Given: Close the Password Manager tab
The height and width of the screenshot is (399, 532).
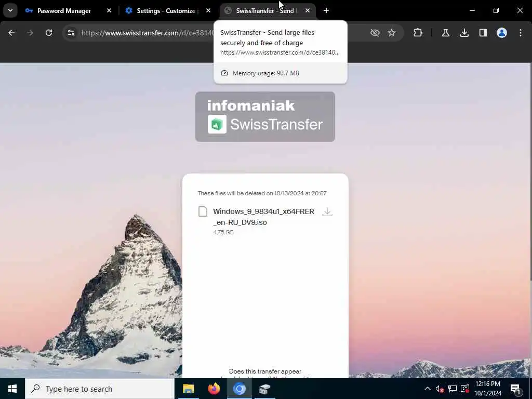Looking at the screenshot, I should tap(109, 11).
